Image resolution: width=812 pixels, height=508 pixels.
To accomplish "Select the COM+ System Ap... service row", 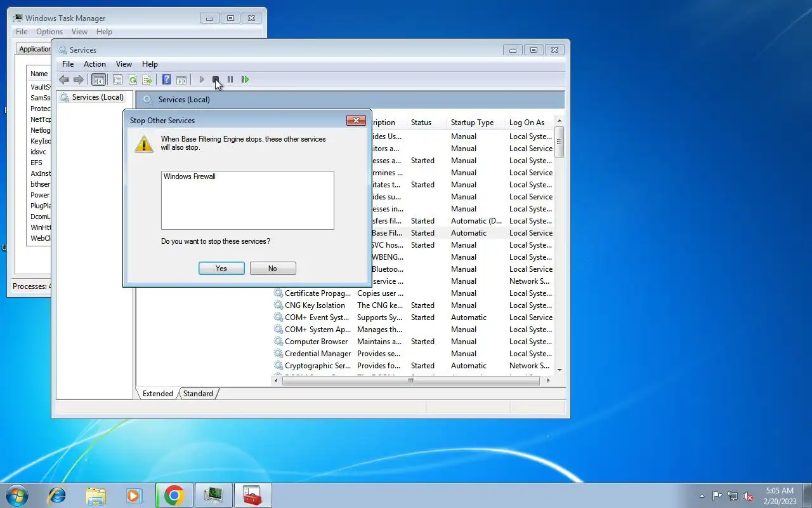I will (412, 330).
